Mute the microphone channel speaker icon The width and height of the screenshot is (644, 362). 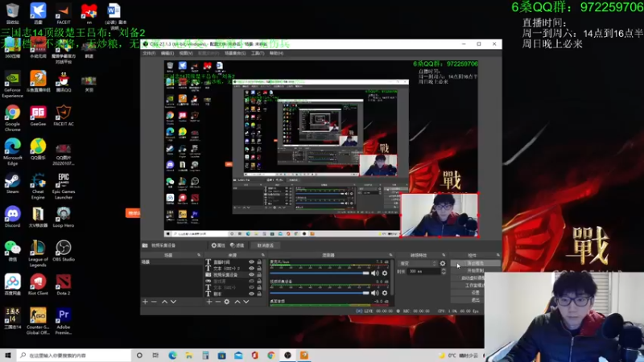pos(375,273)
